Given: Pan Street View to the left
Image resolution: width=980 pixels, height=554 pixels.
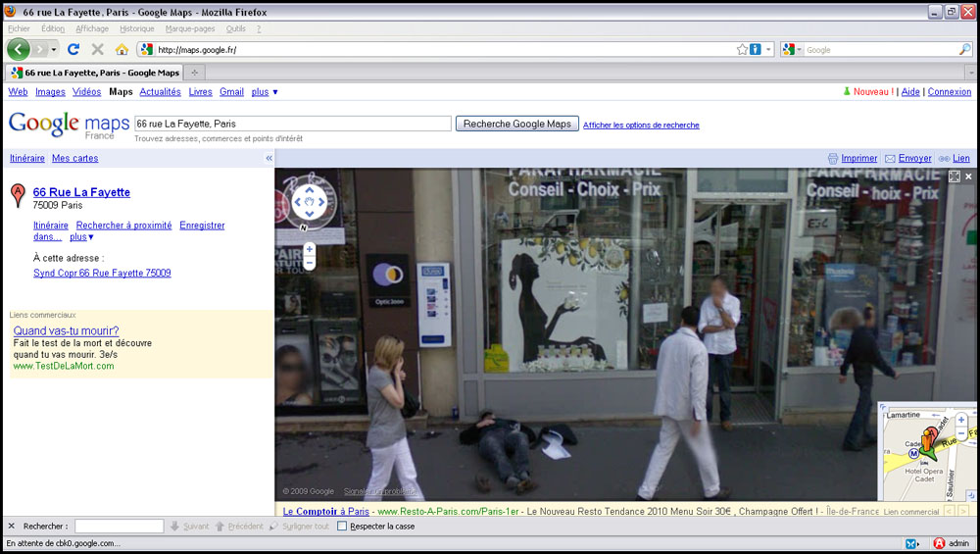Looking at the screenshot, I should (x=298, y=202).
